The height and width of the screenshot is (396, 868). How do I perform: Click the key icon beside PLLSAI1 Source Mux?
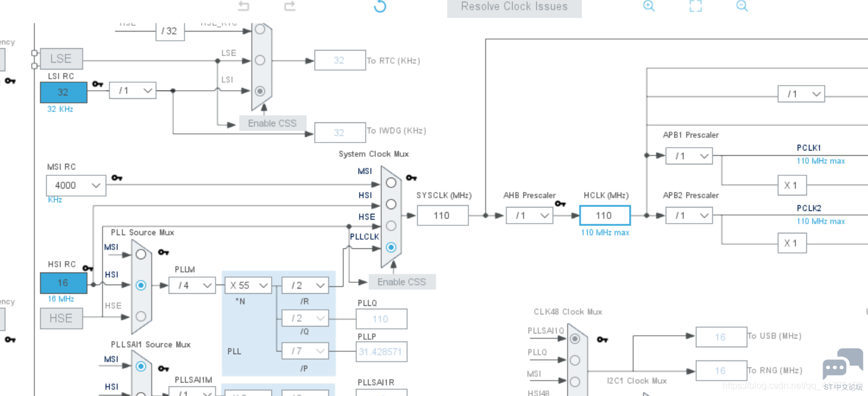click(x=163, y=368)
